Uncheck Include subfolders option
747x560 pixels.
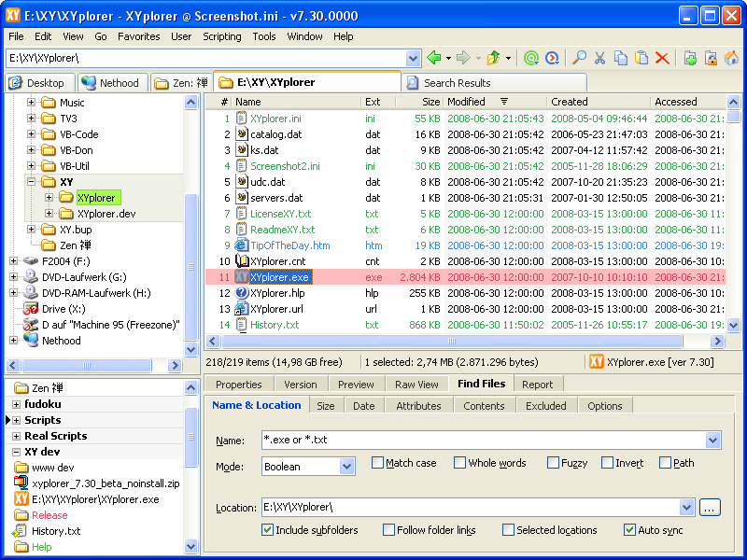267,529
